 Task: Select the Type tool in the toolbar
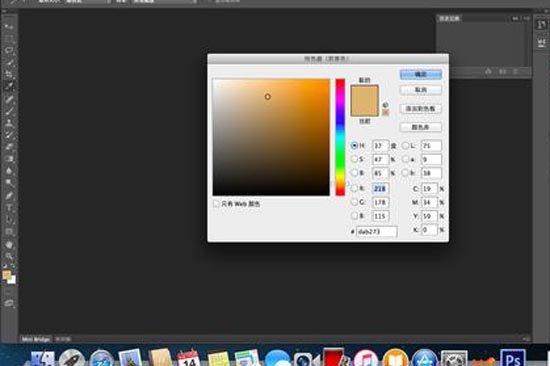click(x=9, y=208)
